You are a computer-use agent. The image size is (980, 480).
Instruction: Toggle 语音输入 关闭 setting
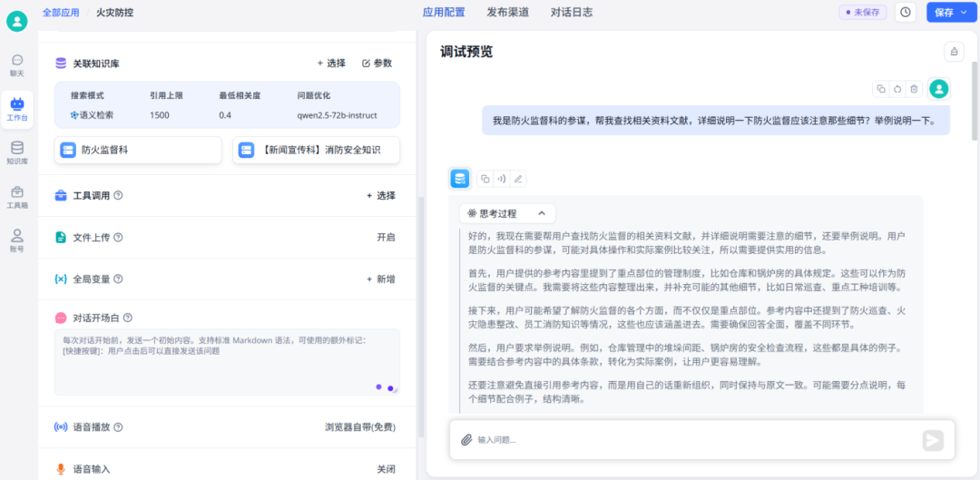pyautogui.click(x=386, y=469)
